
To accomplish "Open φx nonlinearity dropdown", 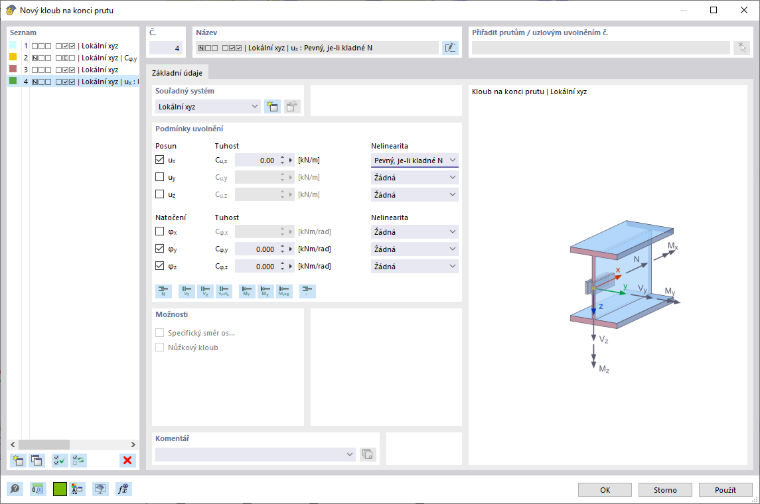I will [414, 232].
